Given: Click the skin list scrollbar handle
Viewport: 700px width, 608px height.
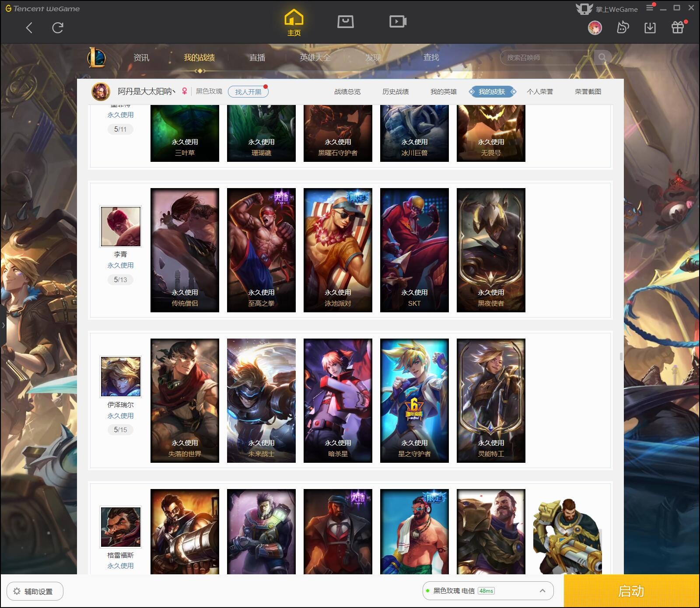Looking at the screenshot, I should pos(621,356).
